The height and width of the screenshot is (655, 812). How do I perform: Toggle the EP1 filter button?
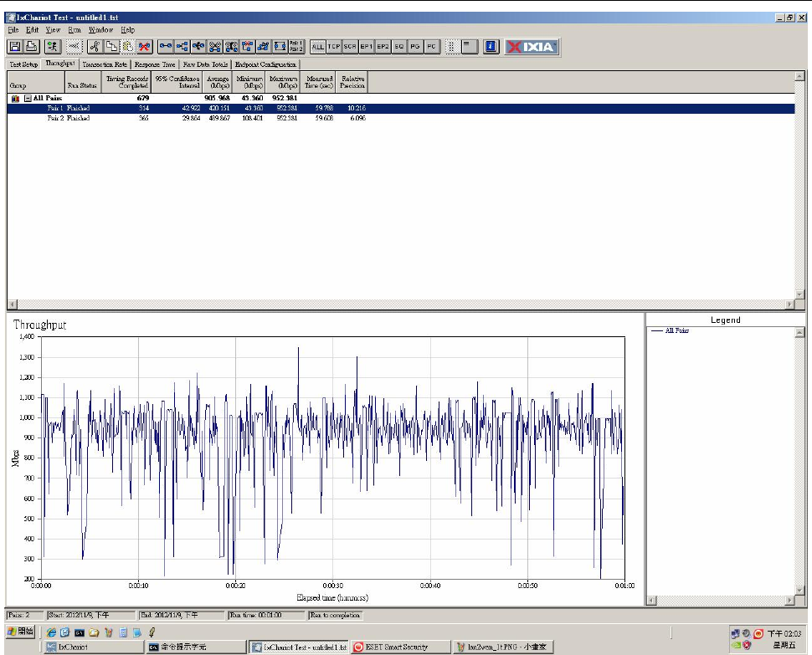pyautogui.click(x=366, y=47)
